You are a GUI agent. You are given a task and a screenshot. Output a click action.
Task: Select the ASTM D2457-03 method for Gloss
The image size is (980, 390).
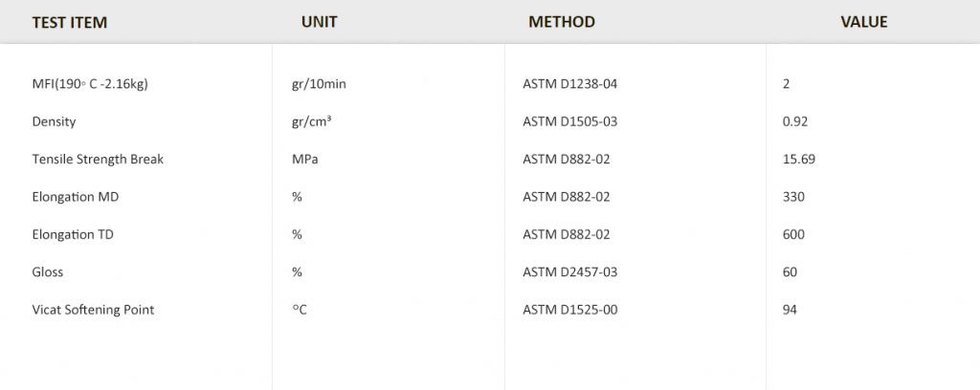(x=569, y=271)
